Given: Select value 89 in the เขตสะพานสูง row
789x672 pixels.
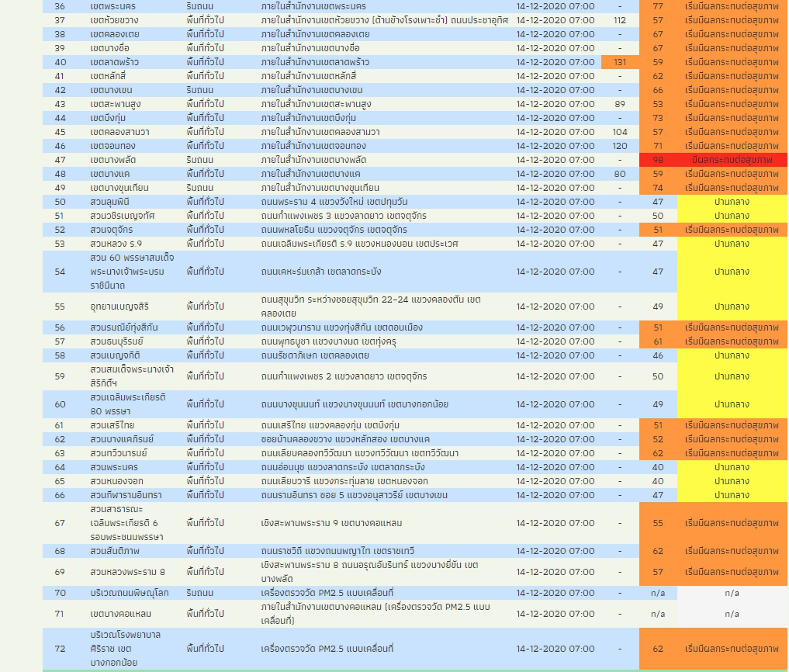Looking at the screenshot, I should pos(620,104).
